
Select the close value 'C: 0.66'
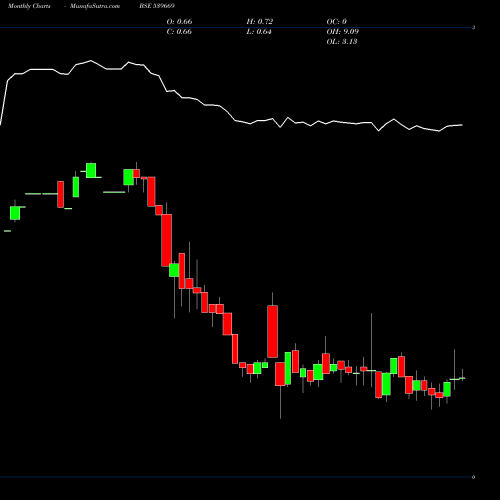(179, 32)
